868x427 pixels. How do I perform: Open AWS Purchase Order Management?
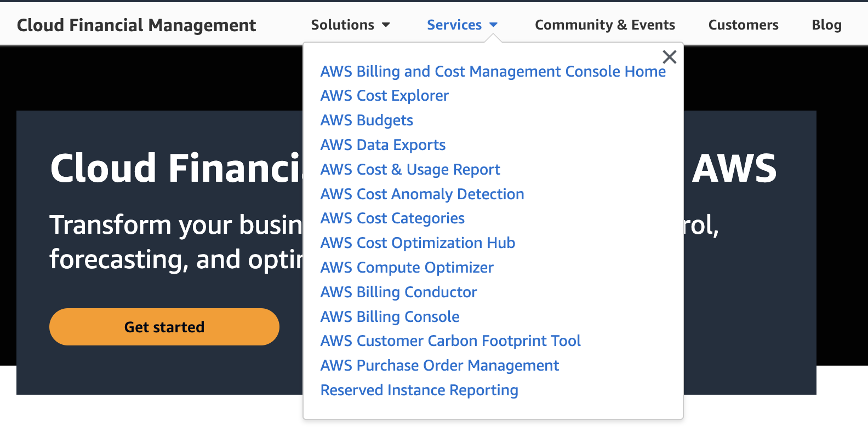point(440,366)
